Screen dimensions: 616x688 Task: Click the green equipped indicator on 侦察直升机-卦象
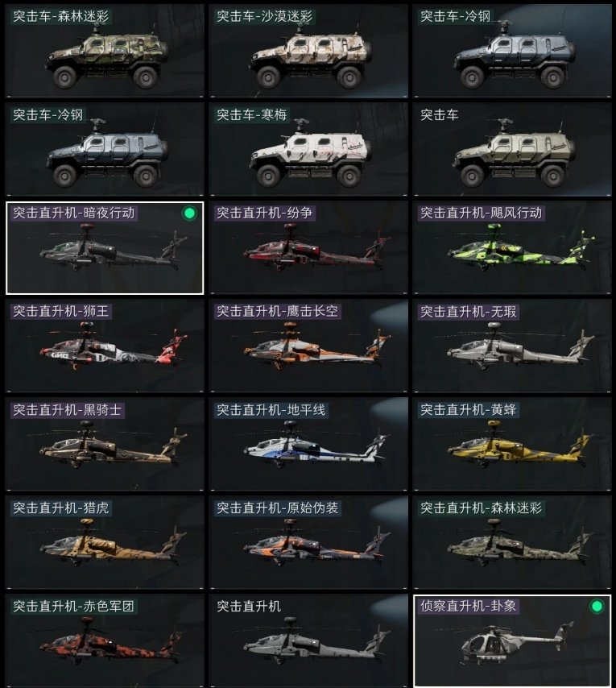[597, 607]
